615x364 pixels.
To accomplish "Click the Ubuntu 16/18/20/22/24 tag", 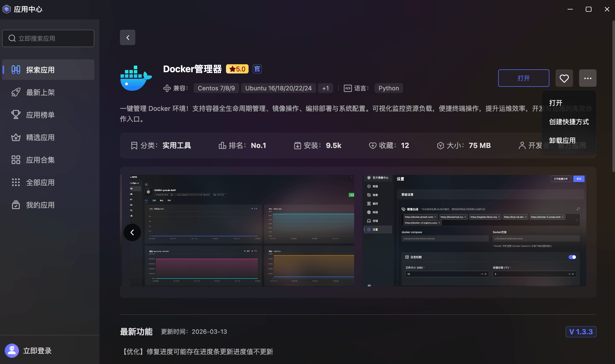I will tap(278, 88).
